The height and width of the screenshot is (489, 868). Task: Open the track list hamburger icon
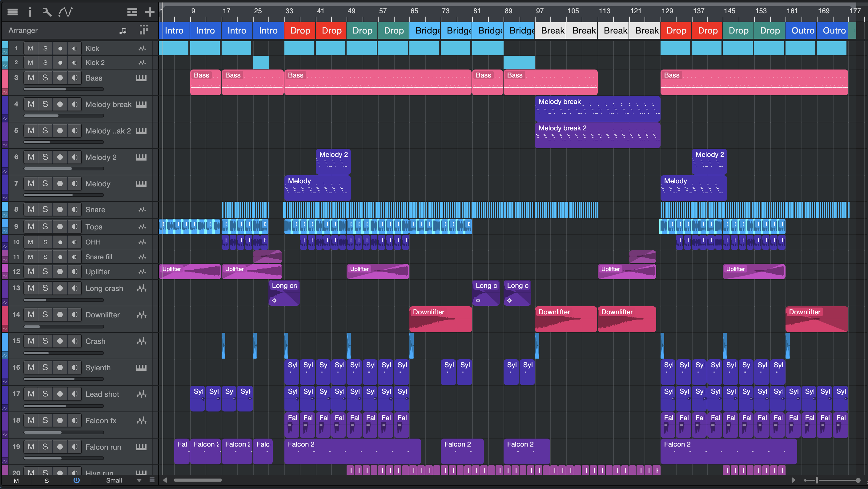13,12
